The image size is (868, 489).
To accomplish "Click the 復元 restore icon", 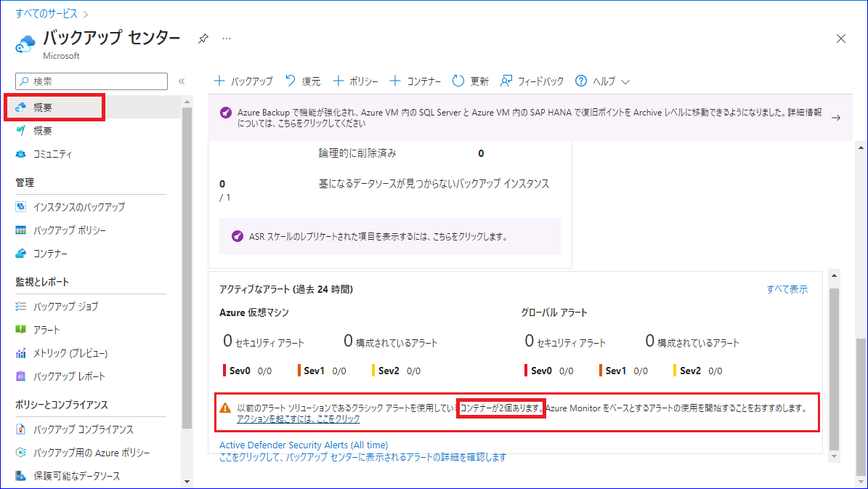I will tap(291, 81).
